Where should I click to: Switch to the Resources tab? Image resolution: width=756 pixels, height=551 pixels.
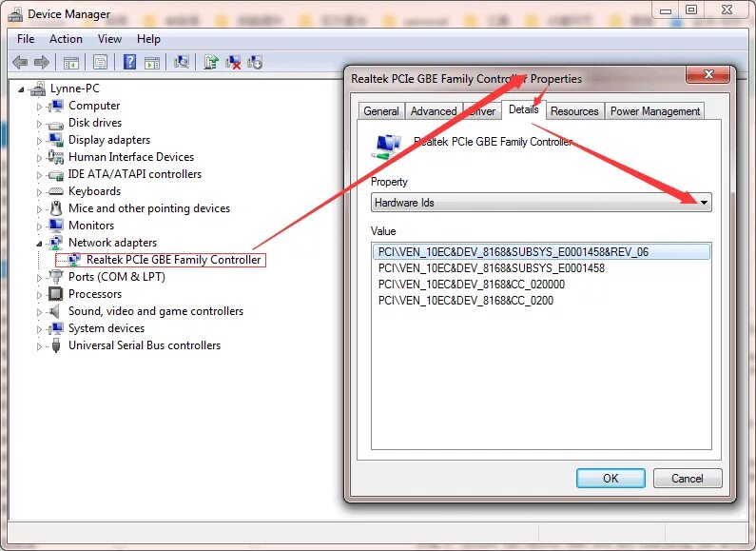tap(574, 111)
